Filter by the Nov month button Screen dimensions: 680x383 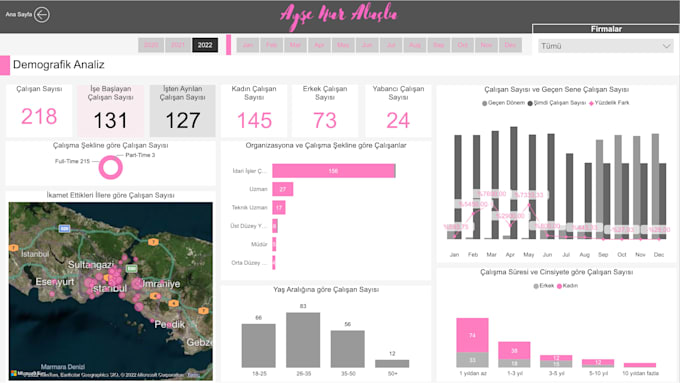[486, 45]
